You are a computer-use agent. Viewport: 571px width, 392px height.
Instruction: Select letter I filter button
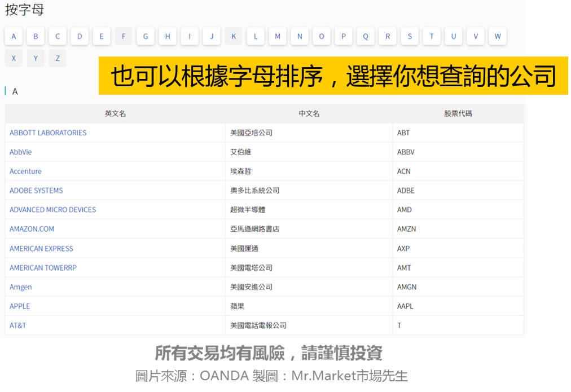(x=190, y=36)
